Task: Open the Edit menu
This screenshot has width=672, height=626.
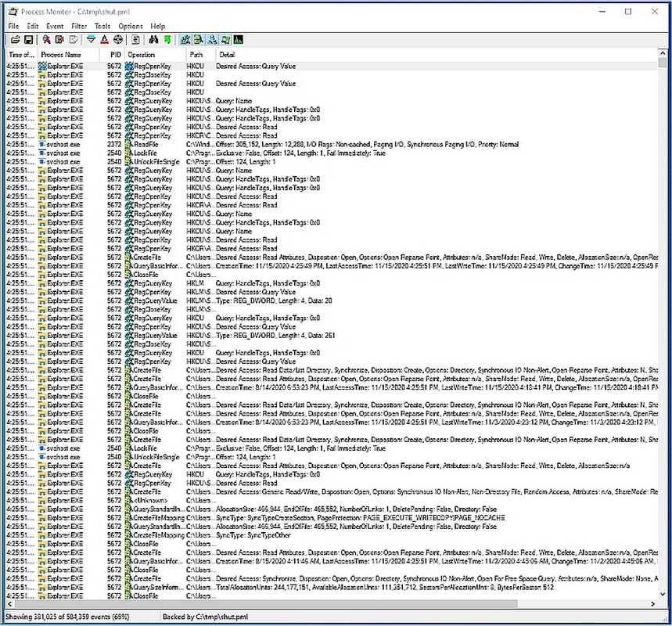Action: [33, 26]
